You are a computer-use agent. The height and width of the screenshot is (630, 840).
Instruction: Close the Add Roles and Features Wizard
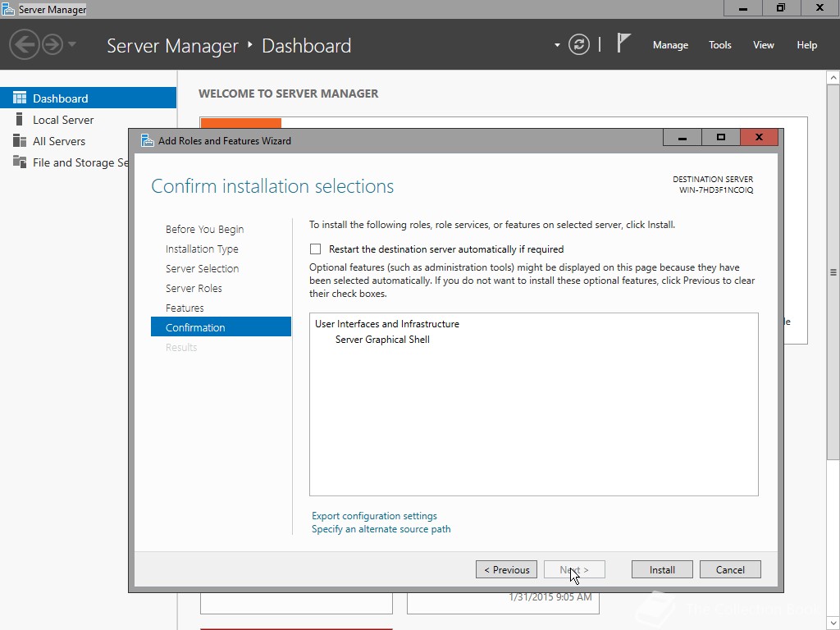pyautogui.click(x=759, y=138)
